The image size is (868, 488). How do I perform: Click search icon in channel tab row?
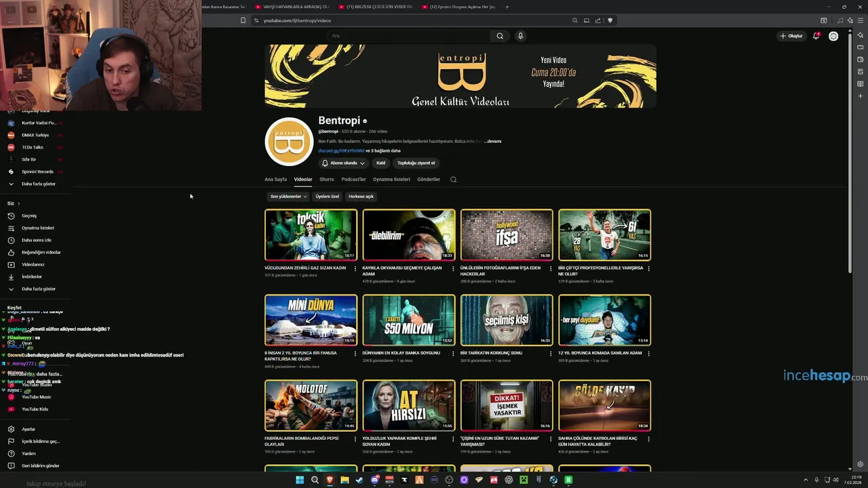[x=454, y=180]
